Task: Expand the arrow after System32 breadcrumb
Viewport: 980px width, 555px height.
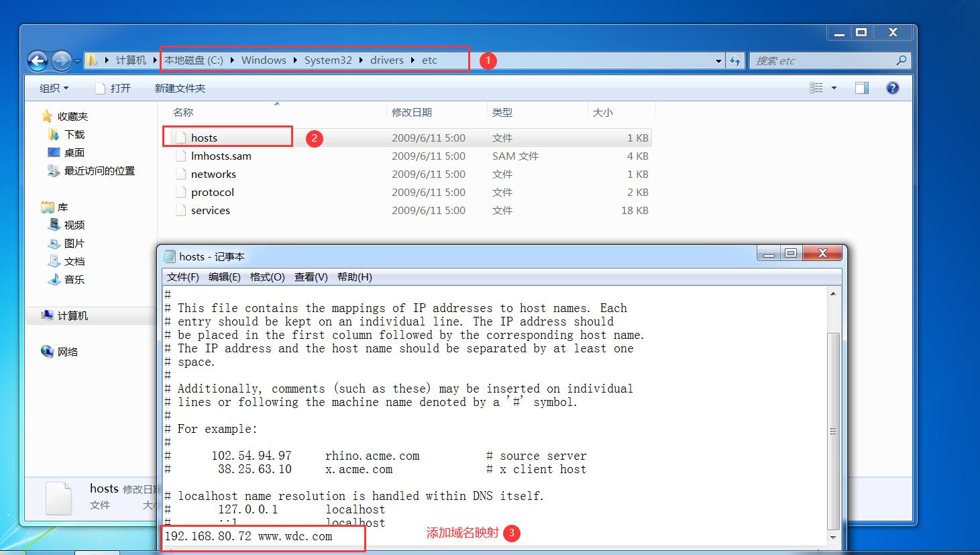Action: 362,60
